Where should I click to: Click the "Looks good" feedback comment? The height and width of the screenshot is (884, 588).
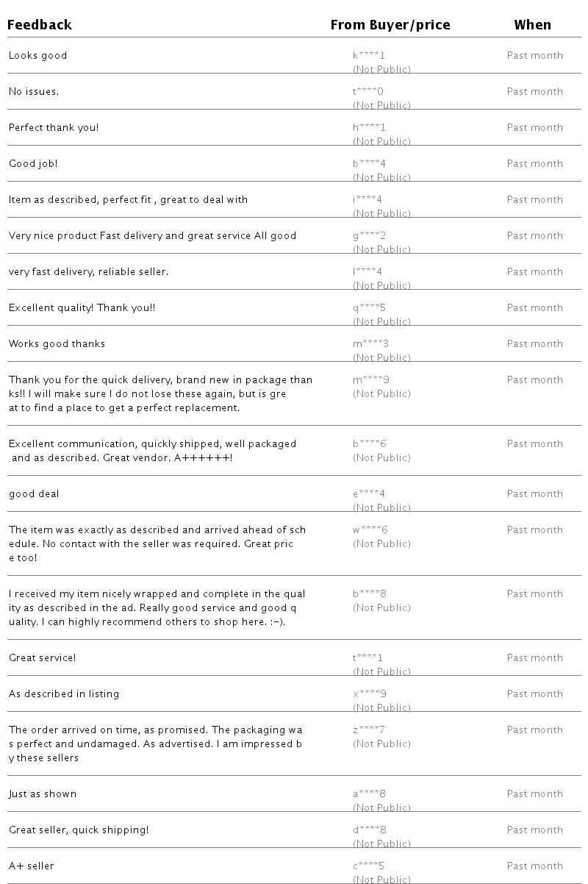click(37, 56)
